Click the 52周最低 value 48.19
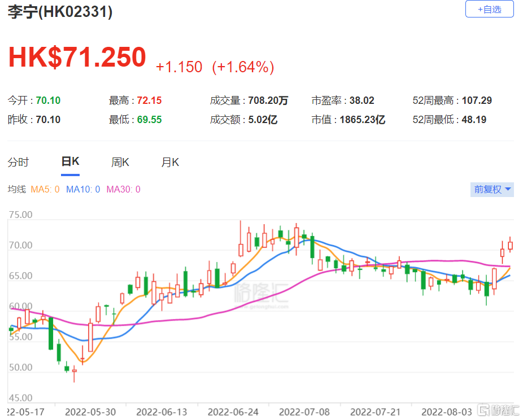This screenshot has width=523, height=420. (474, 119)
